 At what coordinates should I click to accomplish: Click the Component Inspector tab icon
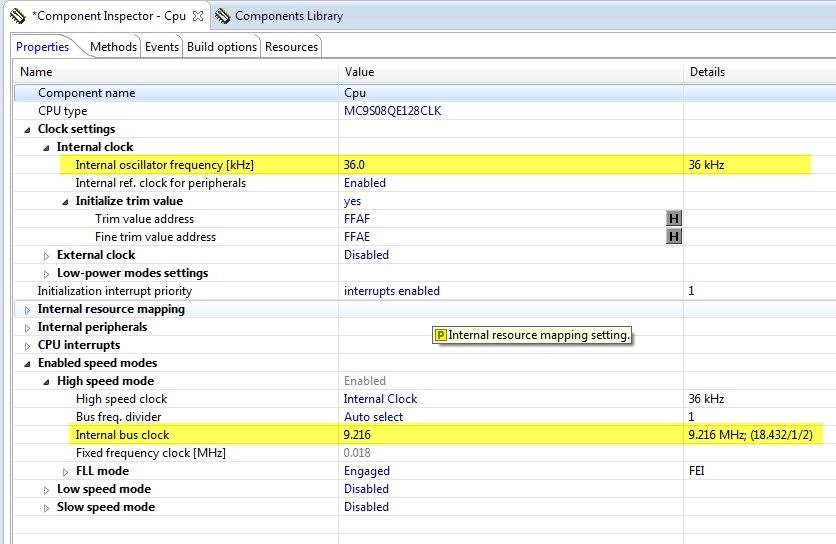pyautogui.click(x=16, y=16)
